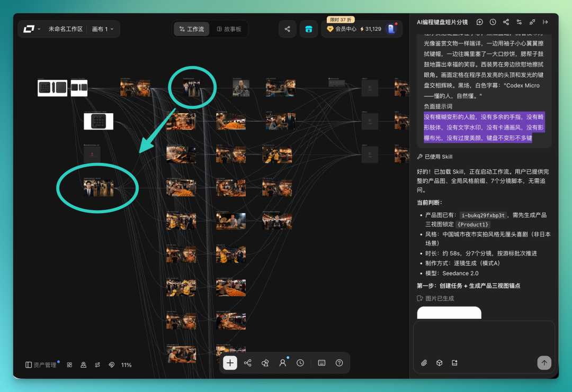Start a new chat in AI panel
This screenshot has height=392, width=572.
480,22
